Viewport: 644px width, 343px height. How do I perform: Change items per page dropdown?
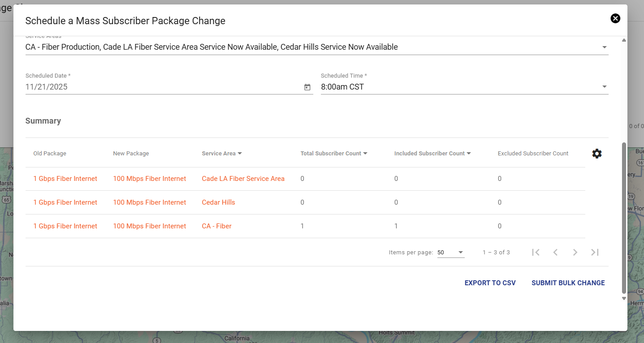tap(450, 253)
